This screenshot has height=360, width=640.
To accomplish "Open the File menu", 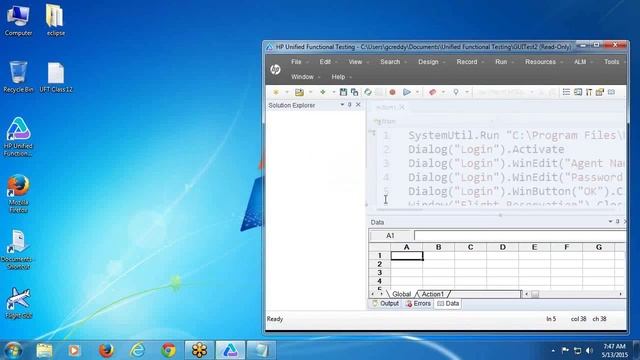I will (x=296, y=62).
